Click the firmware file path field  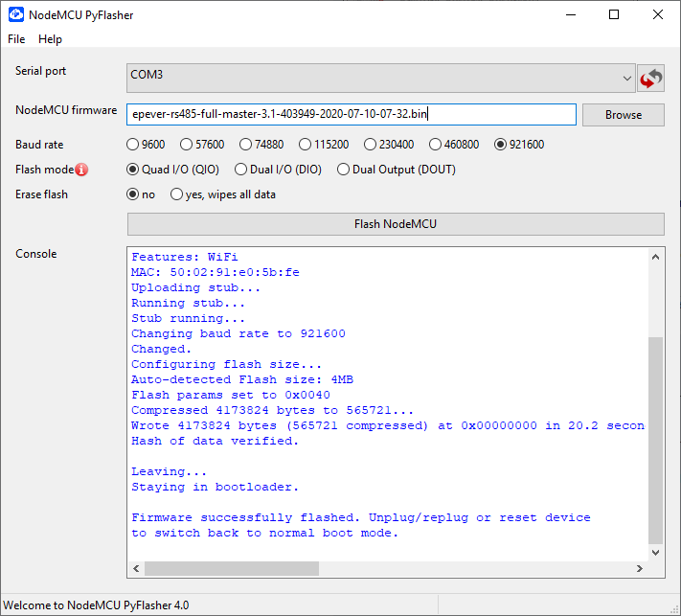(x=351, y=115)
